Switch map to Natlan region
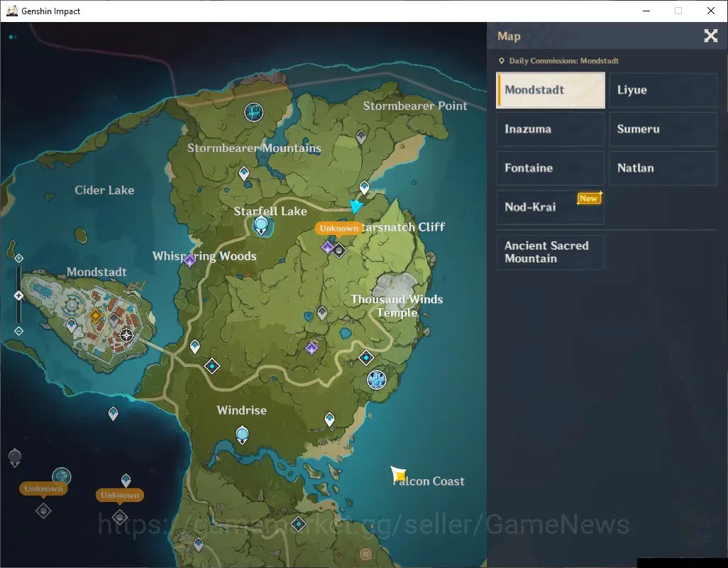The image size is (728, 568). [663, 168]
